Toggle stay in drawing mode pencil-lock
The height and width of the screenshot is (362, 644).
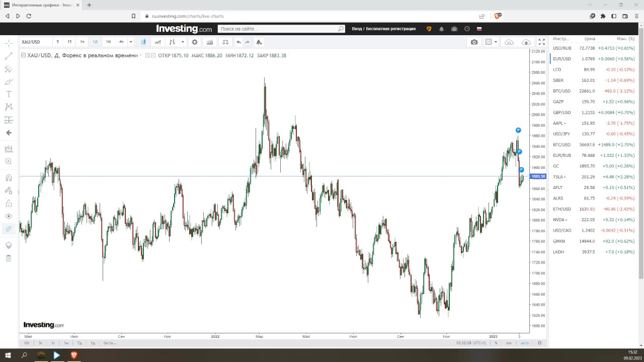coord(9,191)
